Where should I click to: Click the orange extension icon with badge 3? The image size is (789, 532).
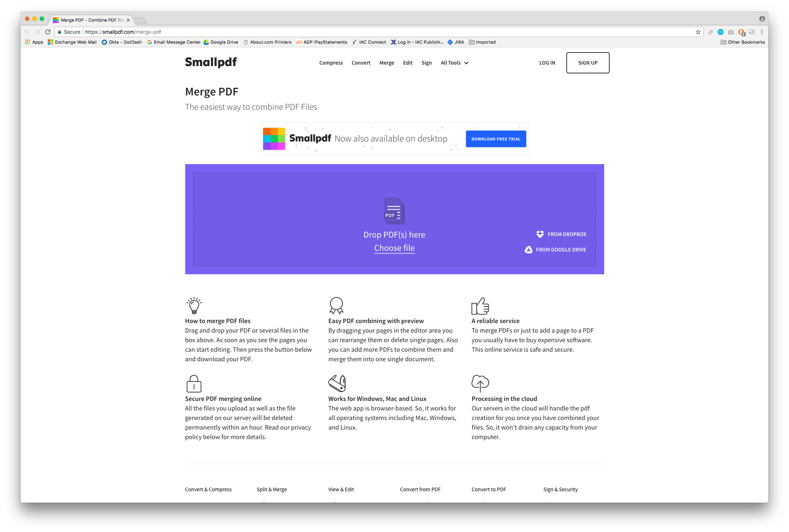pos(742,32)
